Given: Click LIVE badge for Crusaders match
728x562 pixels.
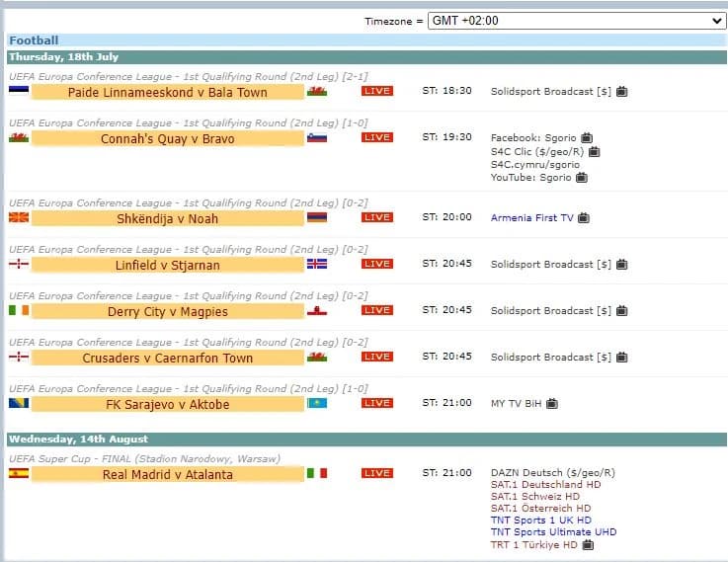Looking at the screenshot, I should tap(377, 357).
